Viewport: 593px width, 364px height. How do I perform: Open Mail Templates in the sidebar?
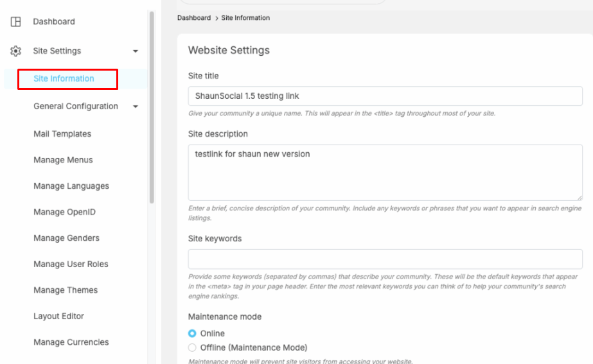click(x=62, y=134)
